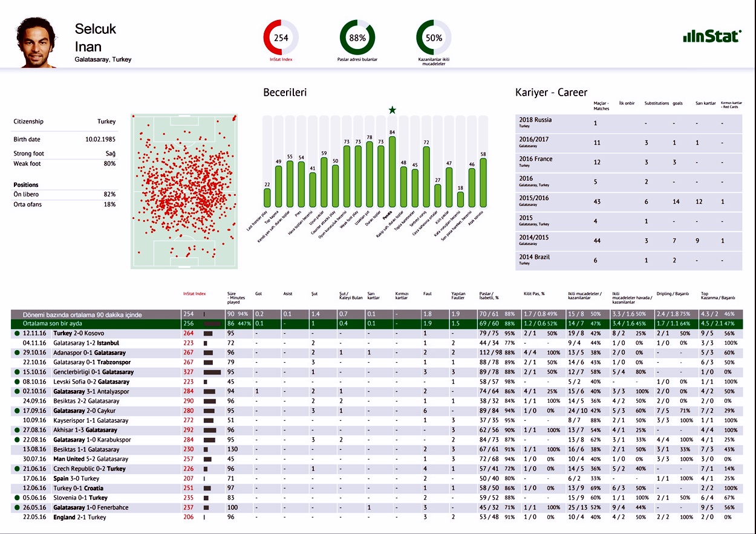The height and width of the screenshot is (534, 756).
Task: Click the Galatasaray 1-2 Istanbul match
Action: tap(86, 343)
